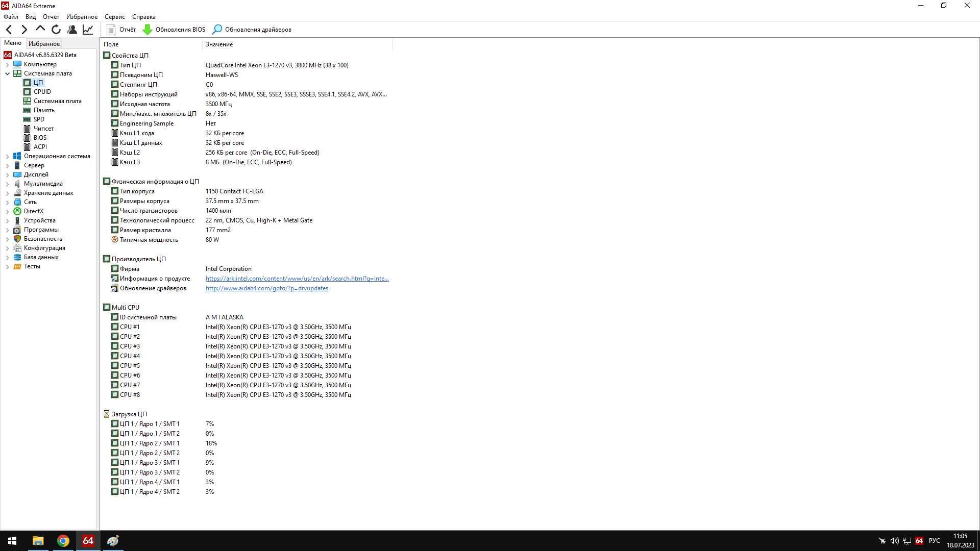Select ACPI in the tree
The width and height of the screenshot is (980, 551).
click(x=40, y=147)
